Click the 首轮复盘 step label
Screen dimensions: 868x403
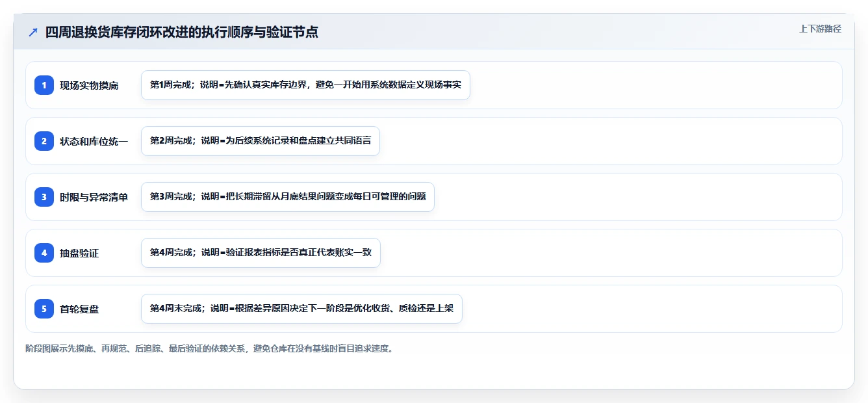point(79,309)
